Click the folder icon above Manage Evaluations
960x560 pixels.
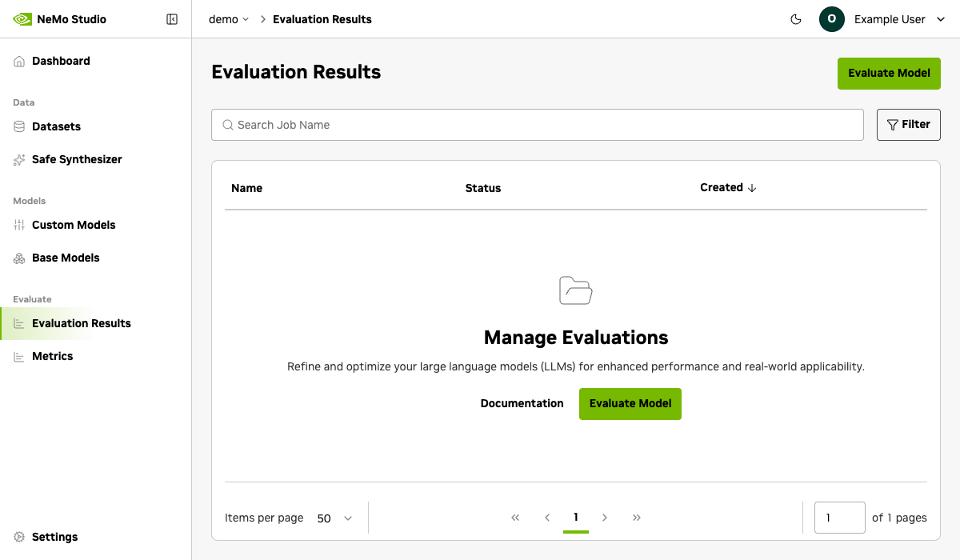(575, 290)
